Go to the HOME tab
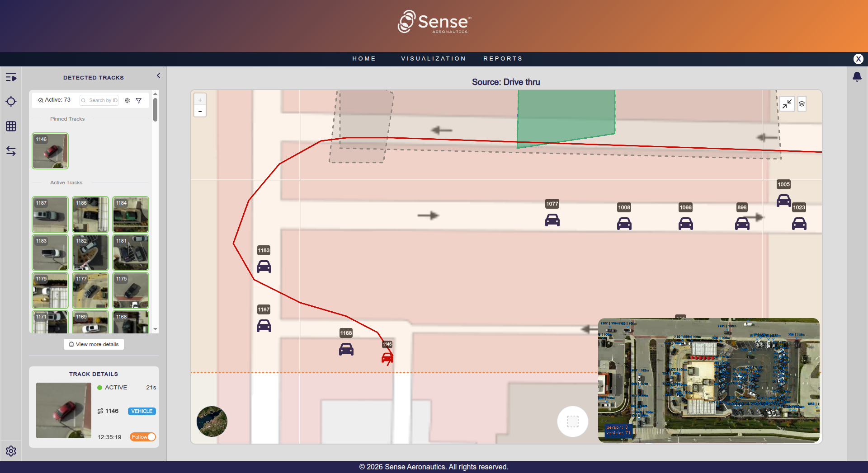The height and width of the screenshot is (473, 868). (x=364, y=59)
